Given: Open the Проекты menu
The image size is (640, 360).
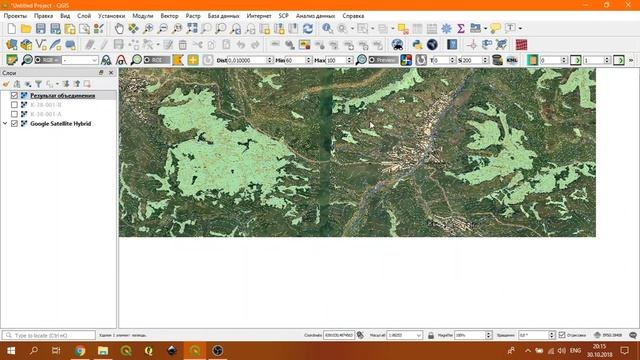Looking at the screenshot, I should [15, 16].
